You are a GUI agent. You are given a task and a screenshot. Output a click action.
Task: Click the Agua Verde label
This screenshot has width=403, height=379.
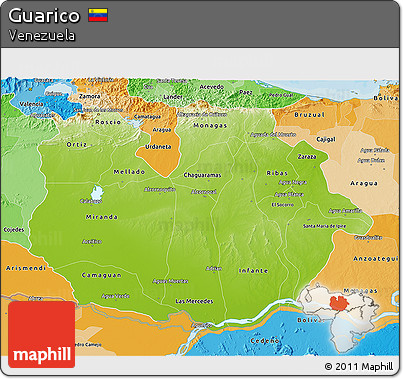click(x=116, y=296)
